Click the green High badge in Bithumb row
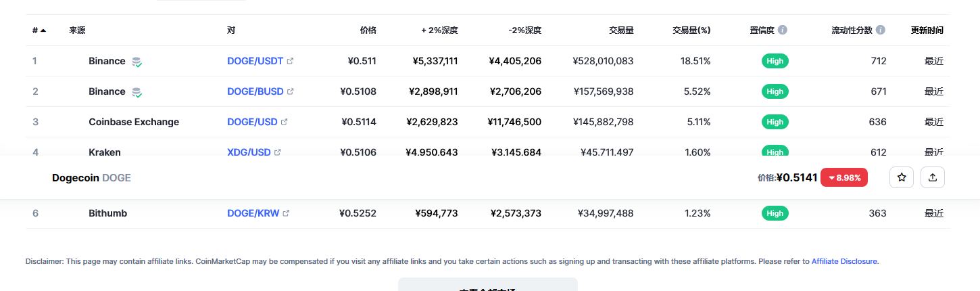980x291 pixels. click(x=775, y=213)
